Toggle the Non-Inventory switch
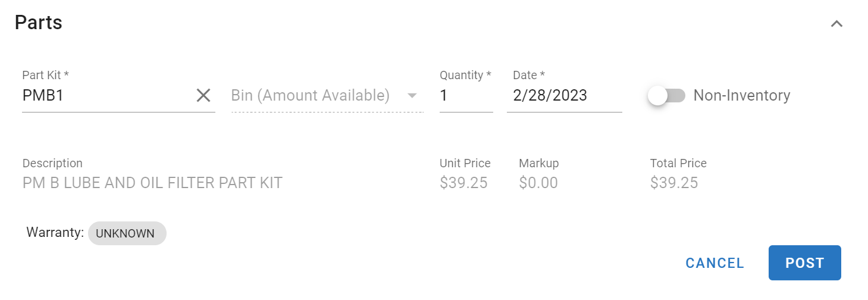 pos(666,95)
